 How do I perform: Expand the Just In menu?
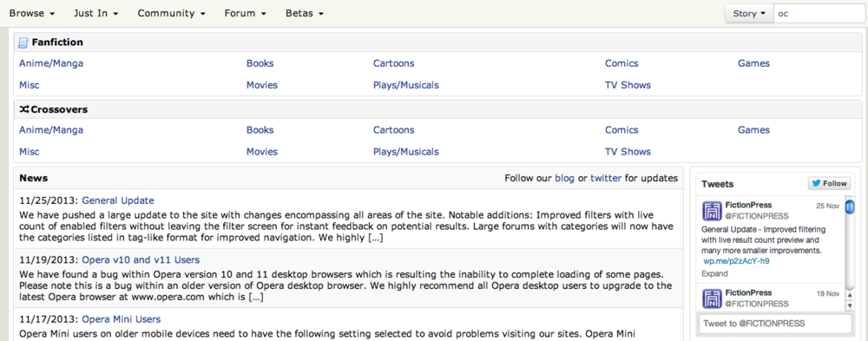[x=95, y=13]
